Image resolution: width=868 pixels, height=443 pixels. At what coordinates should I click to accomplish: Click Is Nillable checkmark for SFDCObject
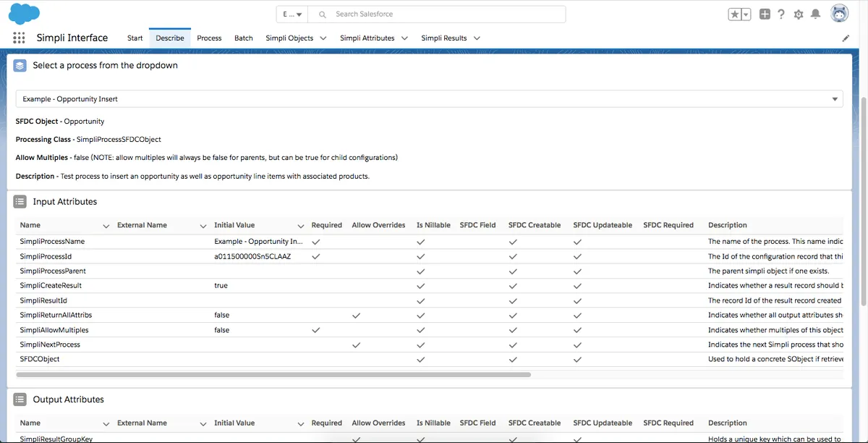(x=421, y=359)
